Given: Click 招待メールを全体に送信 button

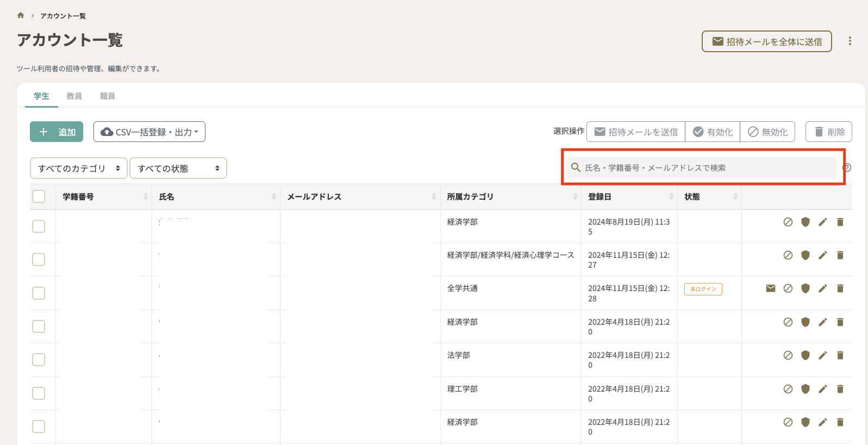Looking at the screenshot, I should tap(766, 42).
